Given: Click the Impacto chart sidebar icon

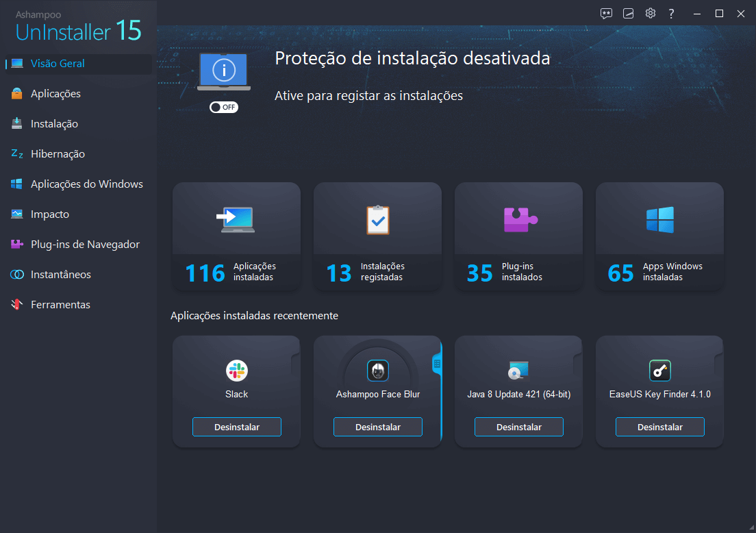Looking at the screenshot, I should point(17,214).
